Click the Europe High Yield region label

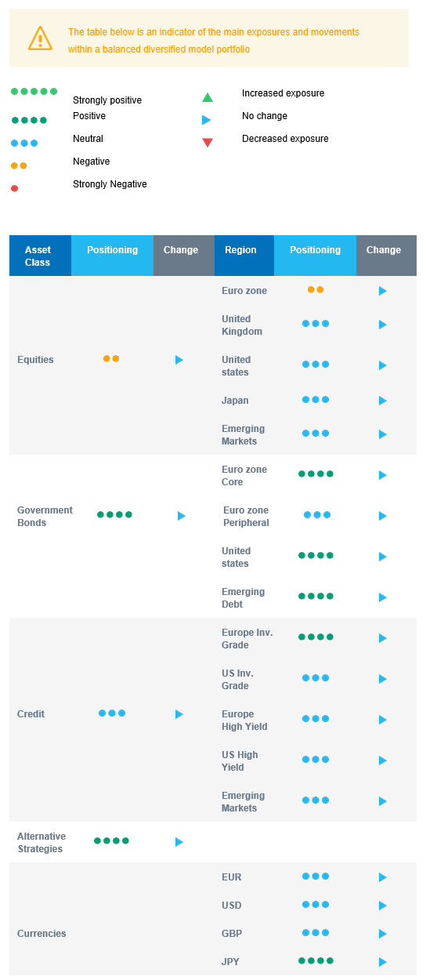coord(244,720)
